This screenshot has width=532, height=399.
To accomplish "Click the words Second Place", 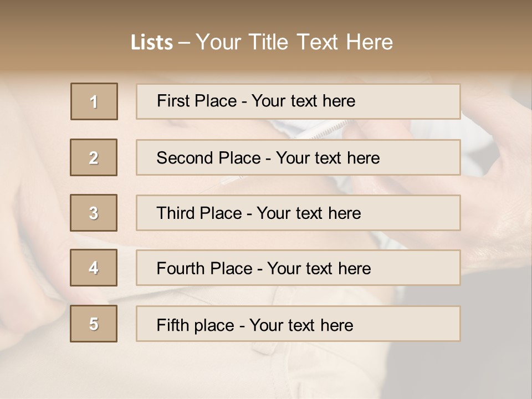I will point(209,158).
